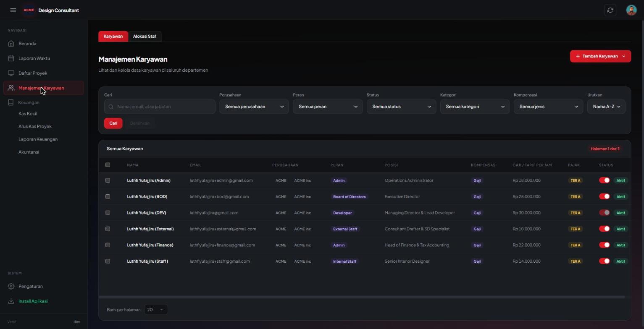
Task: Focus the Cari search input field
Action: click(160, 107)
